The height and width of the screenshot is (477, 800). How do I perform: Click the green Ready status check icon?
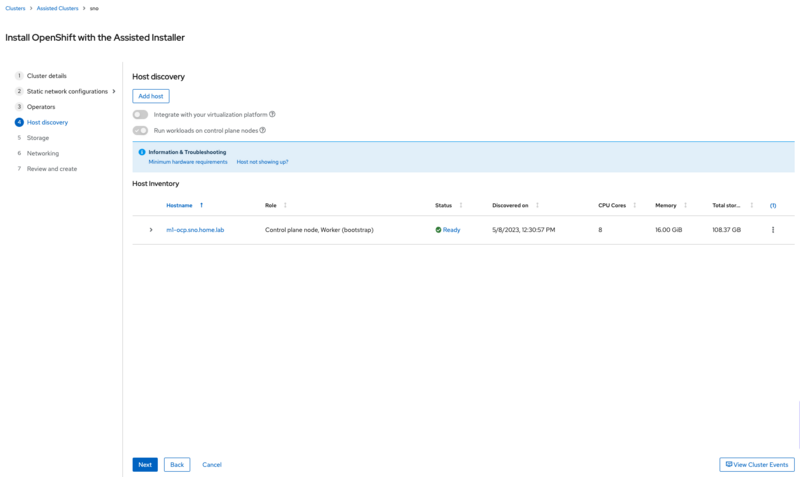pyautogui.click(x=438, y=230)
